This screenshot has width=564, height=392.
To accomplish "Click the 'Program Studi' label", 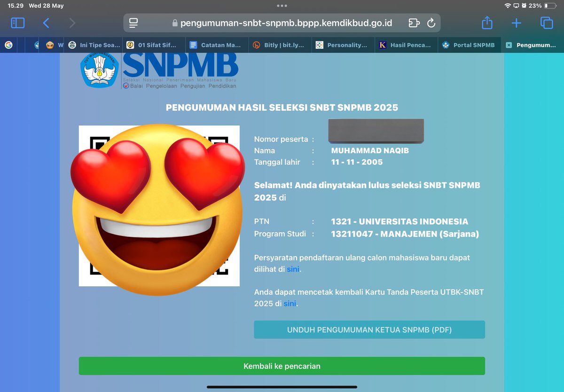I will pos(280,234).
